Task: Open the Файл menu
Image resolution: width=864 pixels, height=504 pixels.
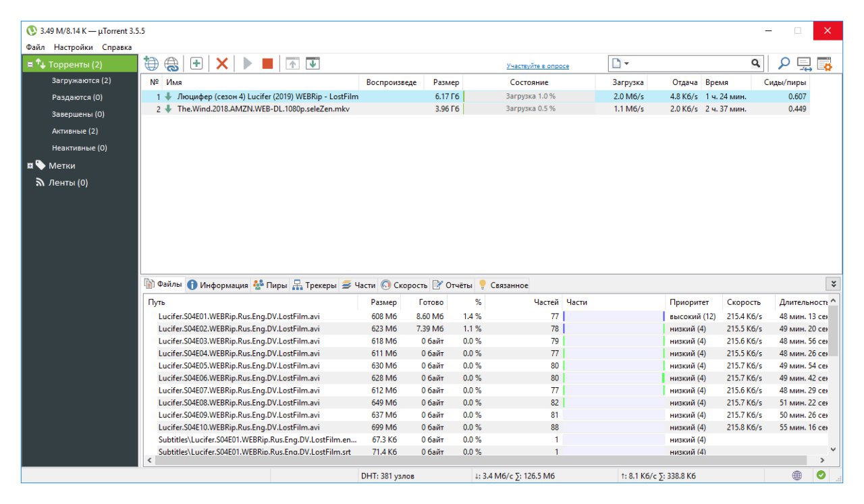Action: (36, 47)
